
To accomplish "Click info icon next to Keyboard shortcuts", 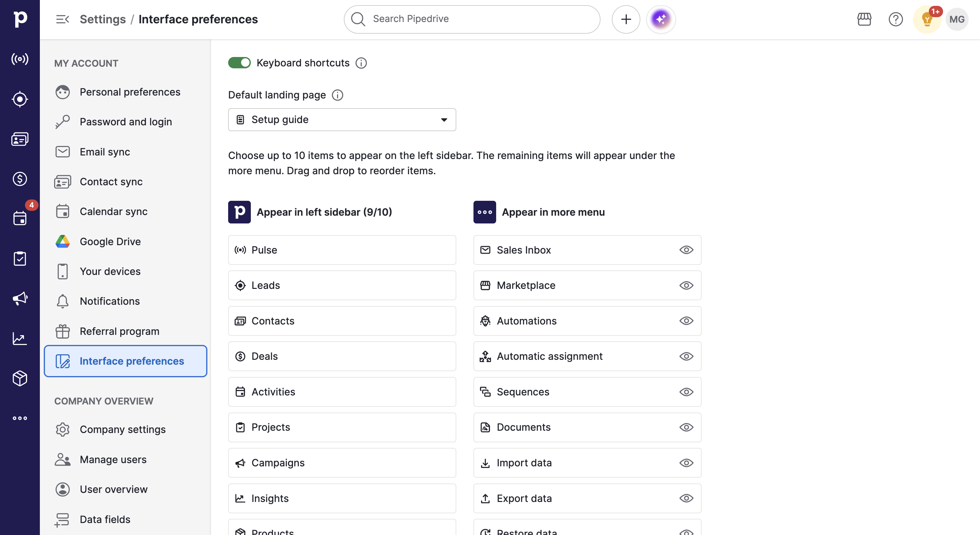I will pos(361,63).
